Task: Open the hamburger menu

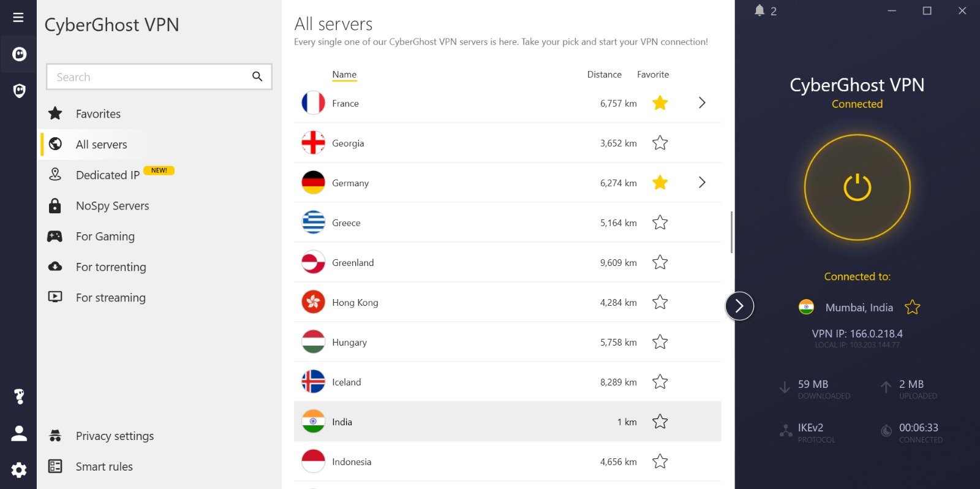Action: (x=18, y=17)
